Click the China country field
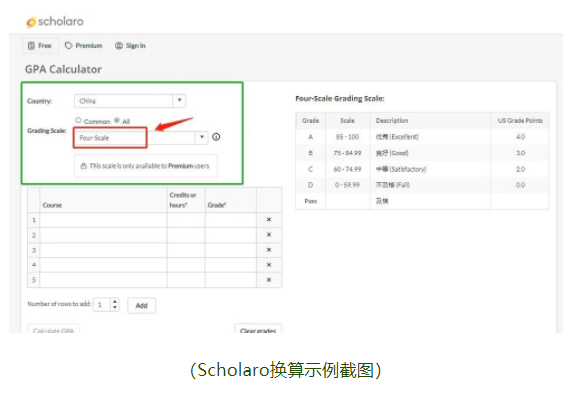The width and height of the screenshot is (572, 399). [x=124, y=101]
